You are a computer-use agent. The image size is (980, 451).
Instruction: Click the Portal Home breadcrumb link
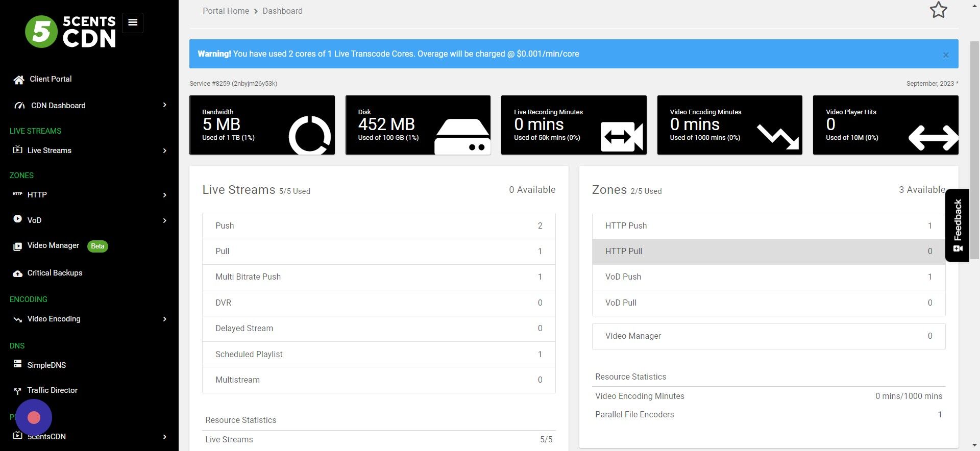point(226,11)
